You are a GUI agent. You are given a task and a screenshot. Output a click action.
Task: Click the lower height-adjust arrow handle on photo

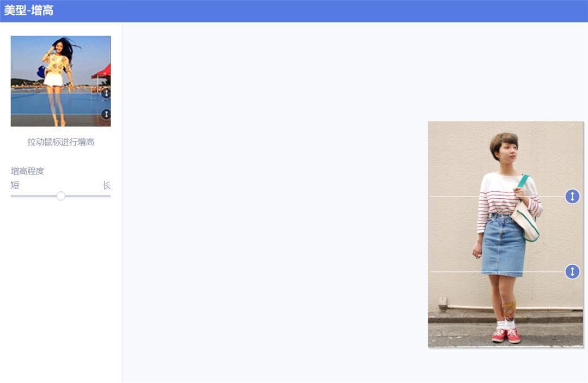pyautogui.click(x=572, y=272)
